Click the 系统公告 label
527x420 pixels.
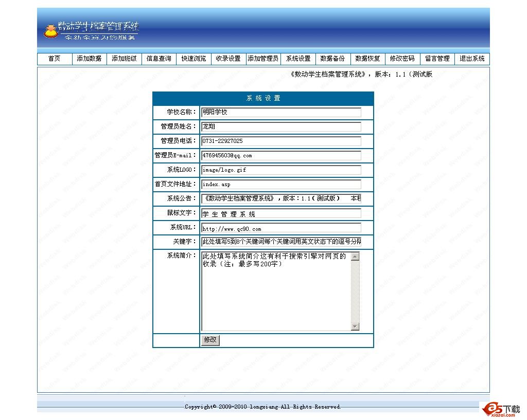pyautogui.click(x=182, y=198)
